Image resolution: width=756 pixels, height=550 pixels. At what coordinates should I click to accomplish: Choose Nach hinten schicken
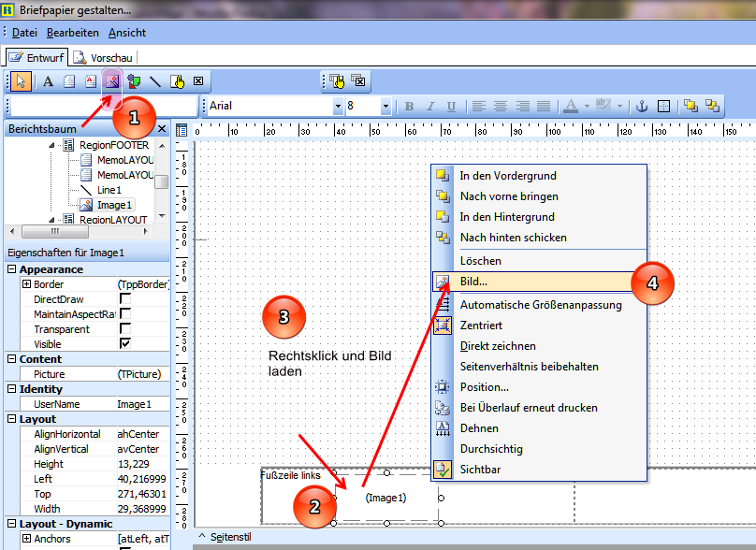(x=539, y=238)
